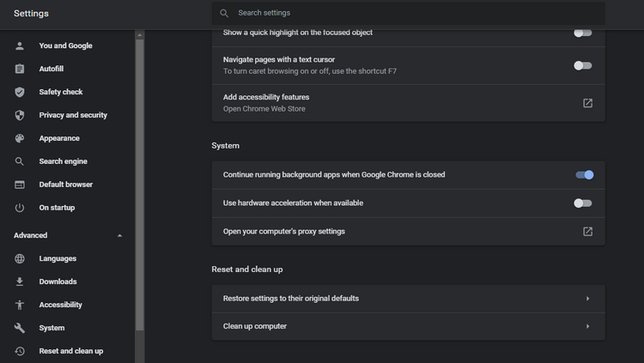Click the person icon beside You and Google
Image resolution: width=644 pixels, height=363 pixels.
[x=19, y=45]
